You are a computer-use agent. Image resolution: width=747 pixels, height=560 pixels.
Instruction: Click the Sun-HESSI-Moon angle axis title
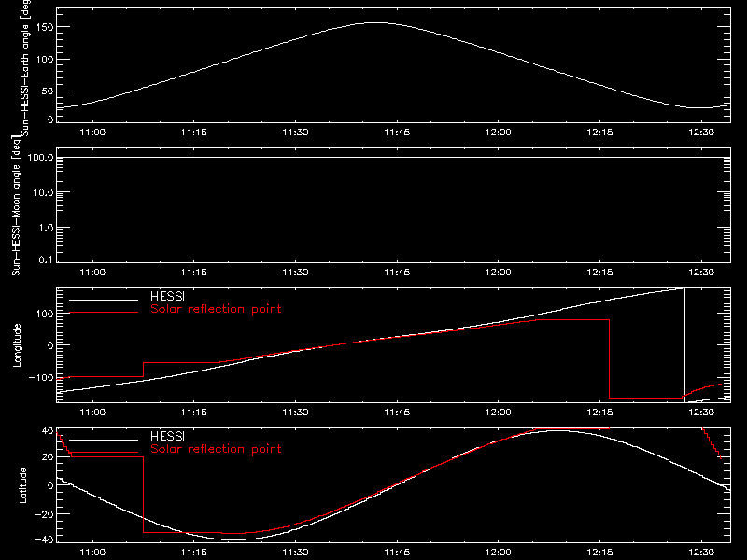pyautogui.click(x=17, y=205)
